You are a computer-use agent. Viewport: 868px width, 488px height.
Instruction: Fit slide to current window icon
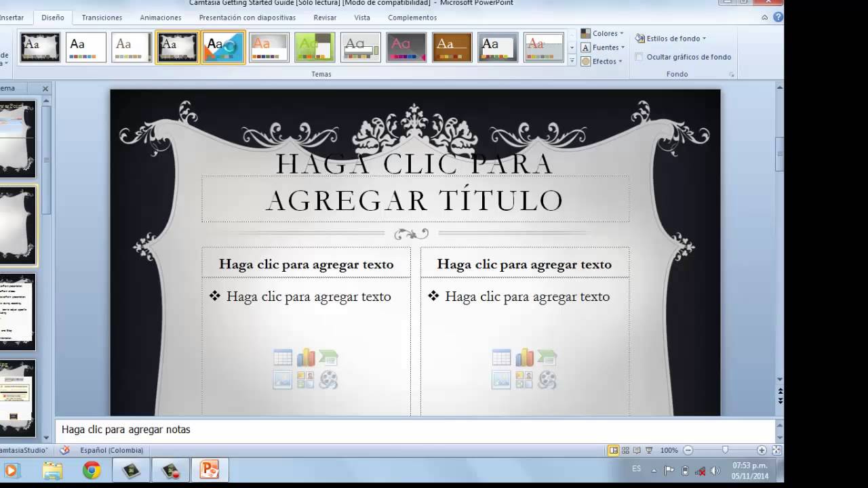776,450
